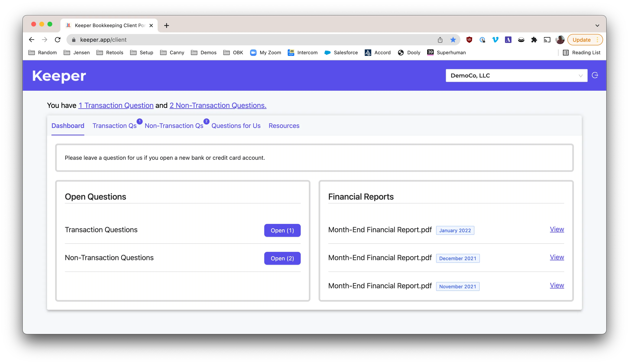Open the Vimeo extension icon

point(495,40)
